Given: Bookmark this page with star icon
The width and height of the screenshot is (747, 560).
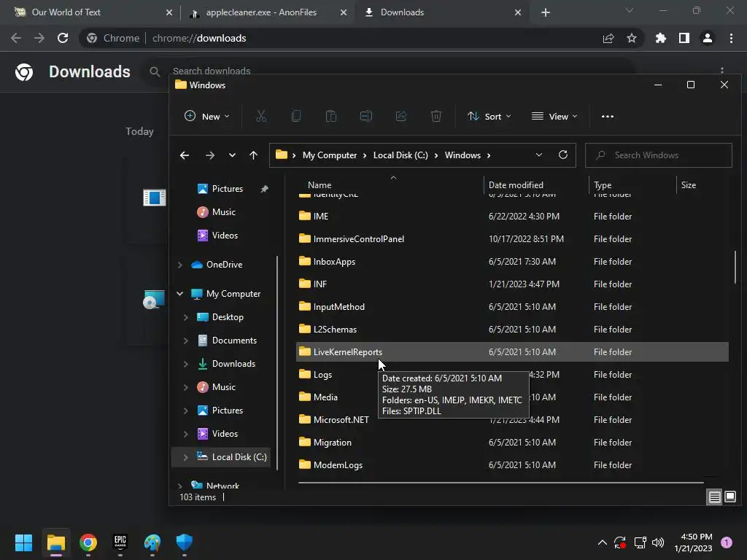Looking at the screenshot, I should (632, 38).
